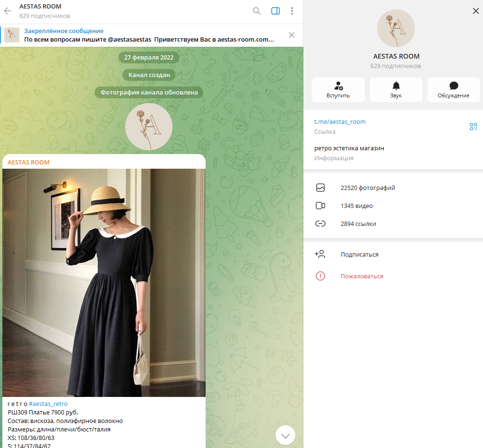The height and width of the screenshot is (448, 483).
Task: Toggle the side info panel icon
Action: 276,11
